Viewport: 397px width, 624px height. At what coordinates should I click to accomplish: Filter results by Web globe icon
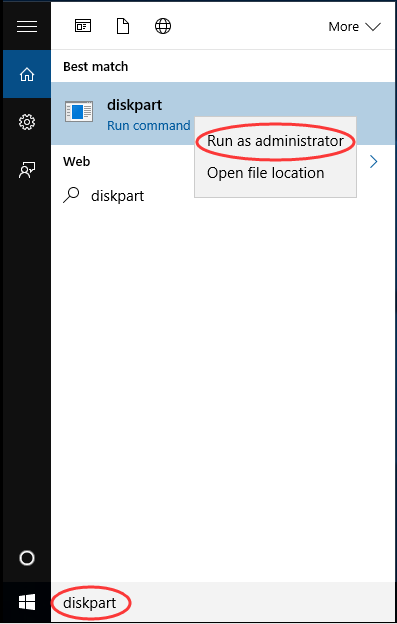pyautogui.click(x=163, y=26)
